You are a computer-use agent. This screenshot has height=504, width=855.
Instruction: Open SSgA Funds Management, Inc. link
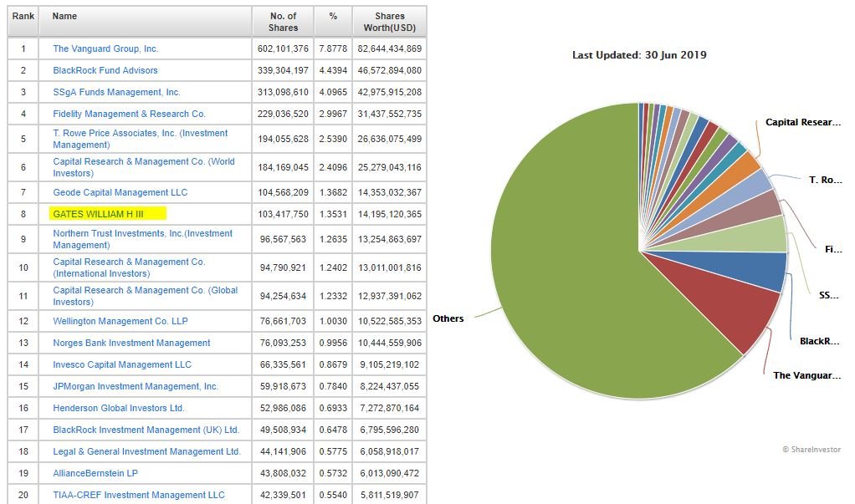[x=116, y=92]
